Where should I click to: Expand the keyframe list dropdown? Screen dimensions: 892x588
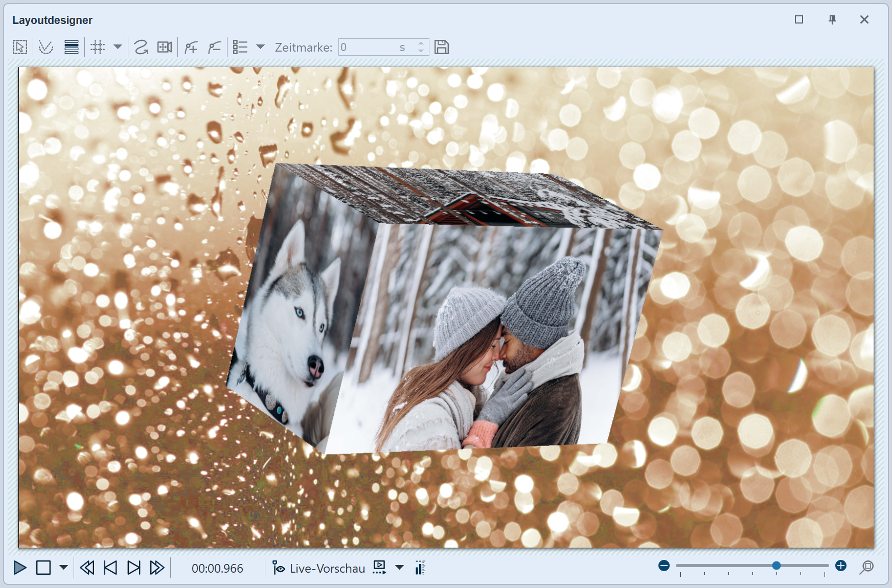pos(261,46)
